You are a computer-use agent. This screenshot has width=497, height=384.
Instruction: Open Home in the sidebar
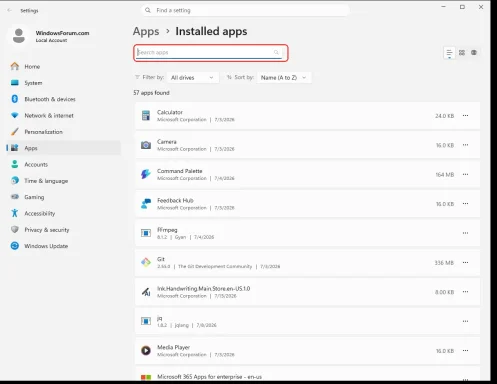(x=63, y=66)
